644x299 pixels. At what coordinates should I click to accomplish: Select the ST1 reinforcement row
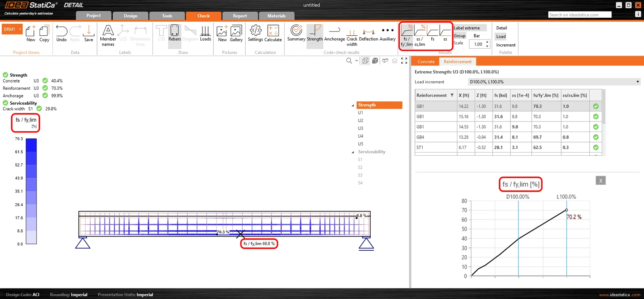point(508,148)
